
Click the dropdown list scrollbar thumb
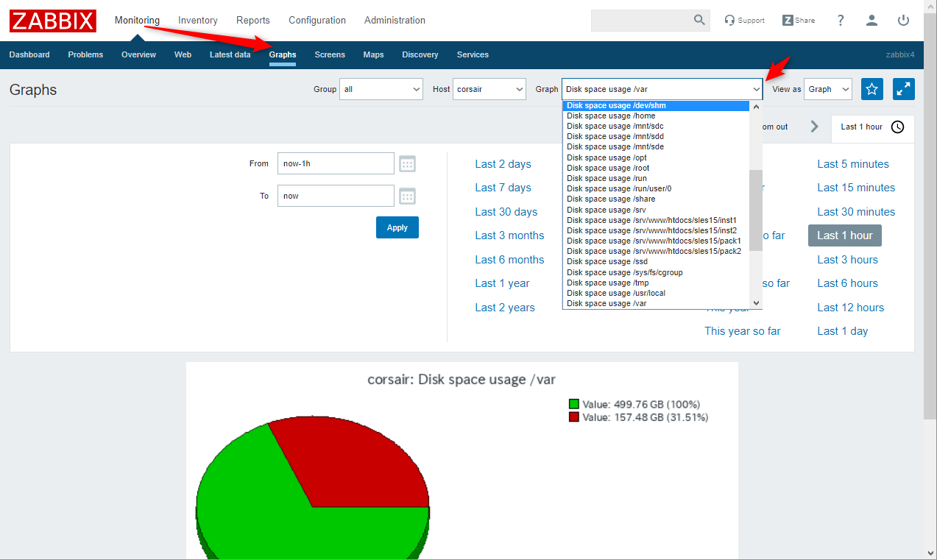tap(756, 210)
